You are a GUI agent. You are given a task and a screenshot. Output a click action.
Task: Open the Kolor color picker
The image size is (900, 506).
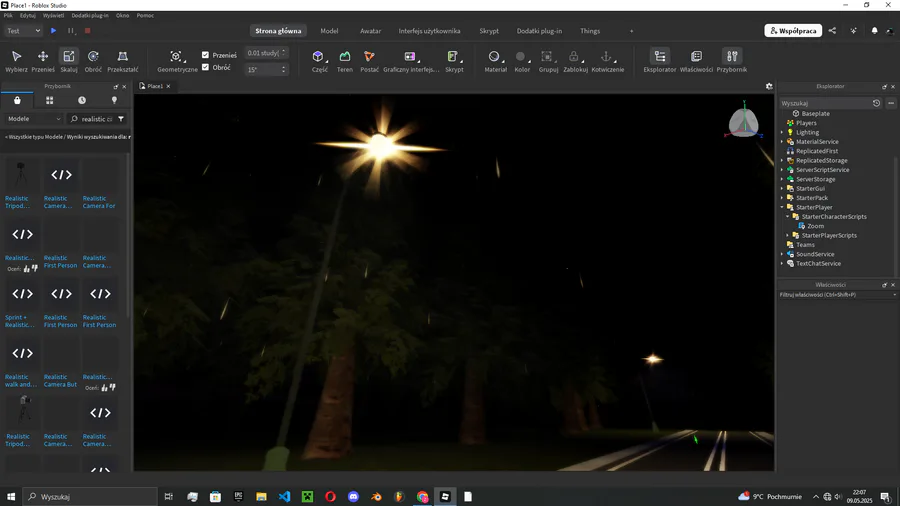[521, 60]
